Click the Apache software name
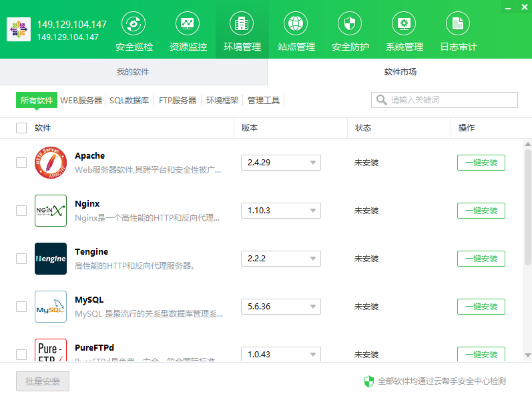This screenshot has width=532, height=398. pos(90,156)
